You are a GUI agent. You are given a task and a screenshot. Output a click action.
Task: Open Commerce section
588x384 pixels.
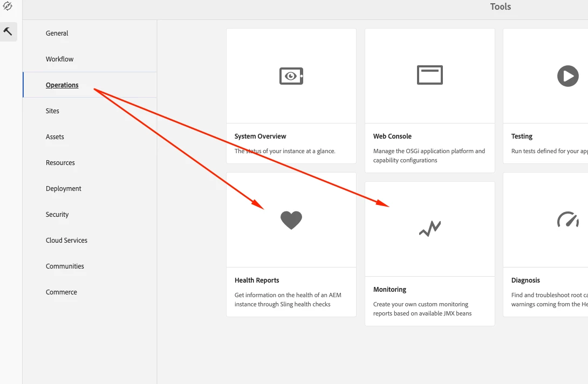[61, 292]
